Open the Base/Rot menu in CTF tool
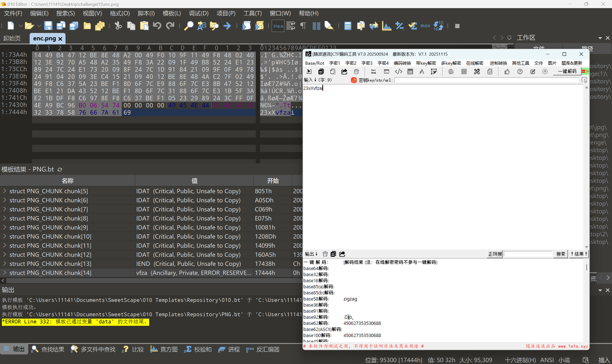The height and width of the screenshot is (364, 612). (x=314, y=63)
